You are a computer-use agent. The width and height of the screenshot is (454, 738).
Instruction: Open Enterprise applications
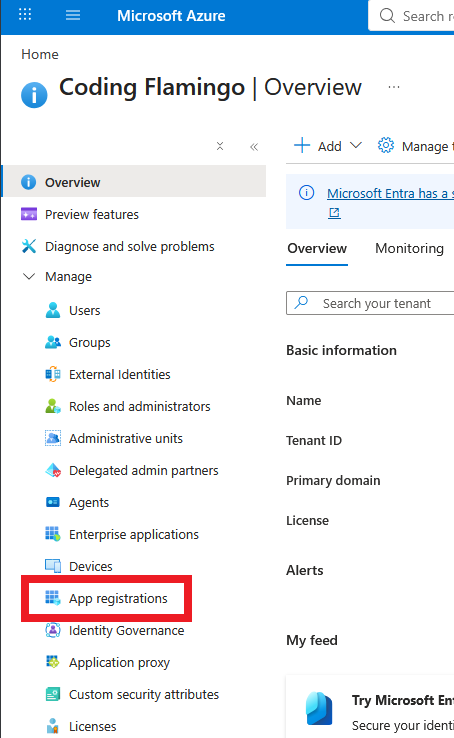[x=134, y=535]
